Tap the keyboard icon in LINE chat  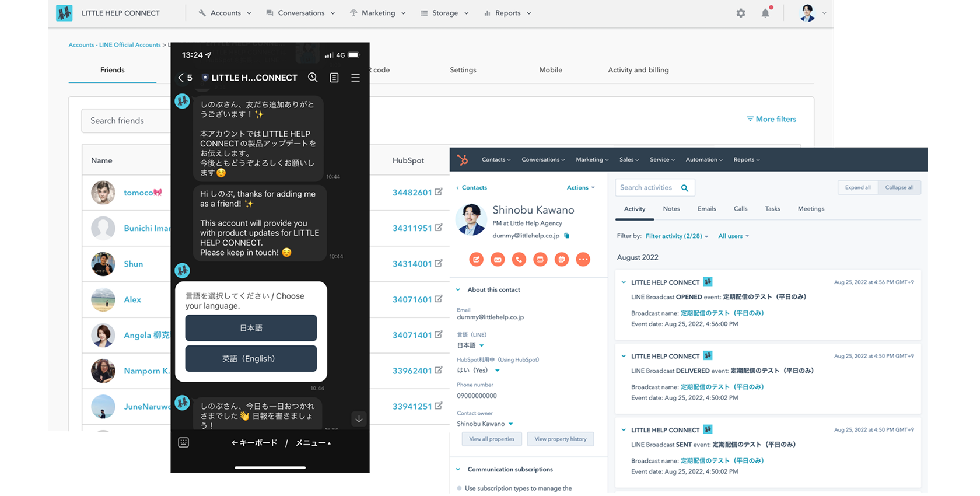pos(183,442)
